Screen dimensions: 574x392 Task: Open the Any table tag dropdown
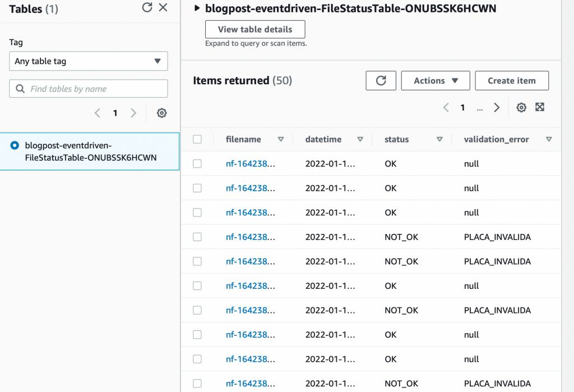pos(89,61)
